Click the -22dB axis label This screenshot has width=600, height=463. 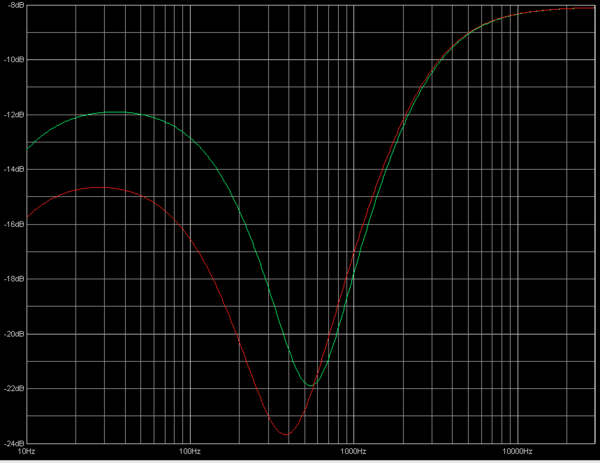click(14, 388)
